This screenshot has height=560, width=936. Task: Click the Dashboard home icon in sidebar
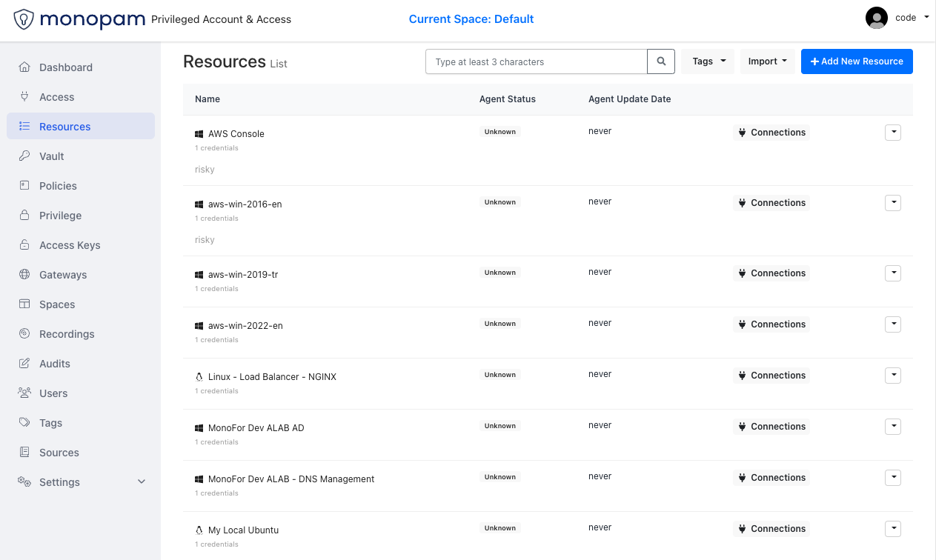[24, 67]
